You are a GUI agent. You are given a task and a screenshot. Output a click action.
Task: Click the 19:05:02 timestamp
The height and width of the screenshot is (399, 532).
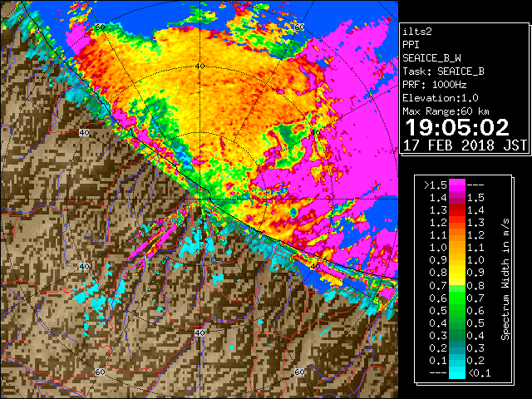[457, 127]
